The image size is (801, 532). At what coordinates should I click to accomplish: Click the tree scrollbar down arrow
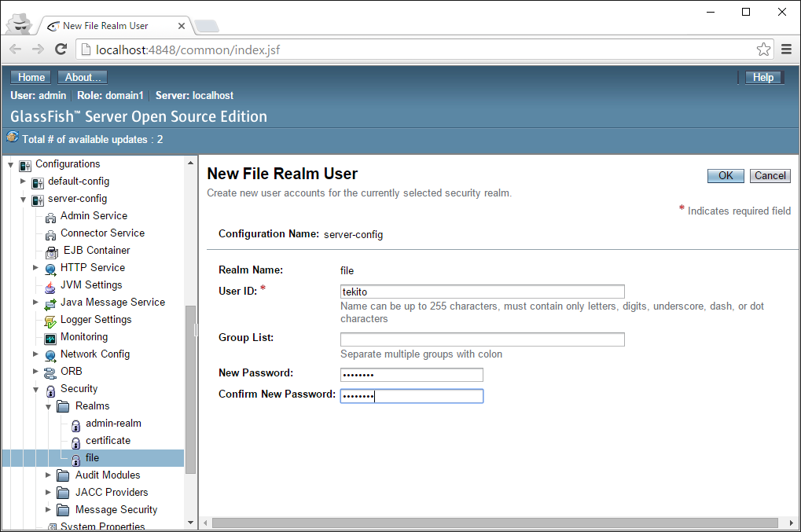(x=190, y=523)
